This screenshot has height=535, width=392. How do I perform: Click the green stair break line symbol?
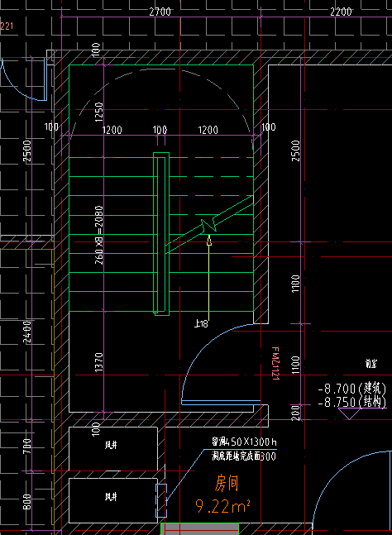coord(209,225)
